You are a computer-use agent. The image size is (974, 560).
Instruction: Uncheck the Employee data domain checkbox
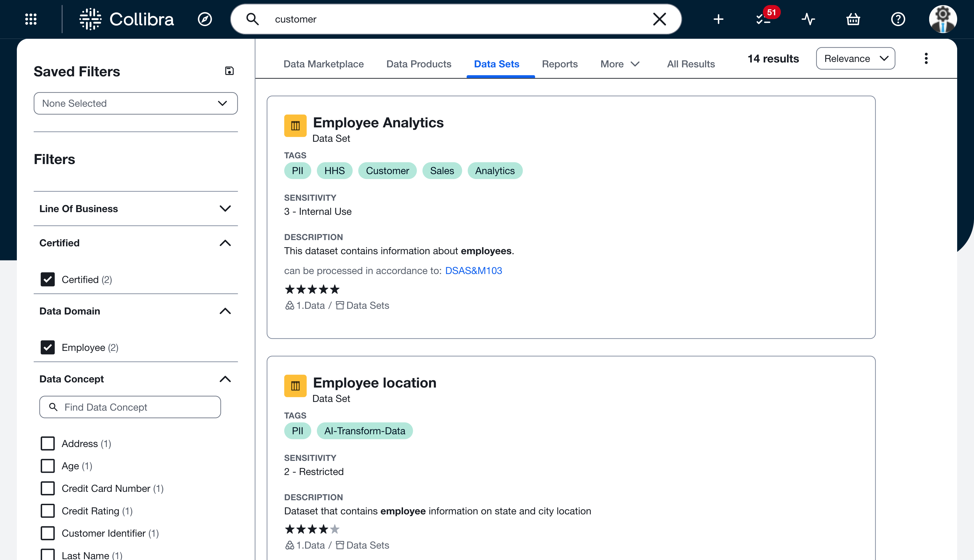(x=48, y=347)
